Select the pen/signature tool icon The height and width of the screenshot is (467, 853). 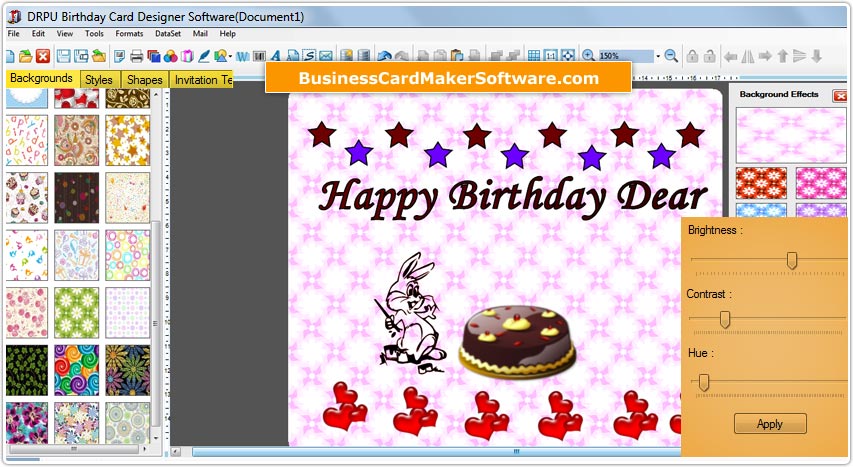(204, 56)
